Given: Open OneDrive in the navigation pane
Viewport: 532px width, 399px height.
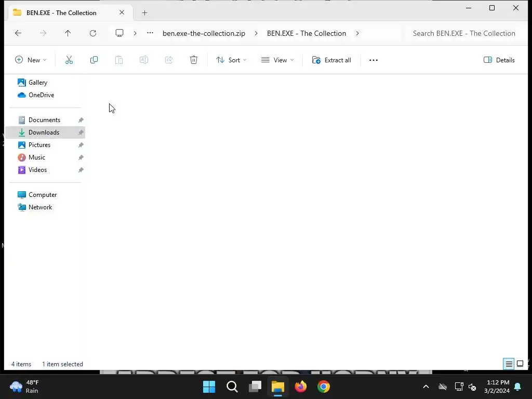Looking at the screenshot, I should (41, 95).
